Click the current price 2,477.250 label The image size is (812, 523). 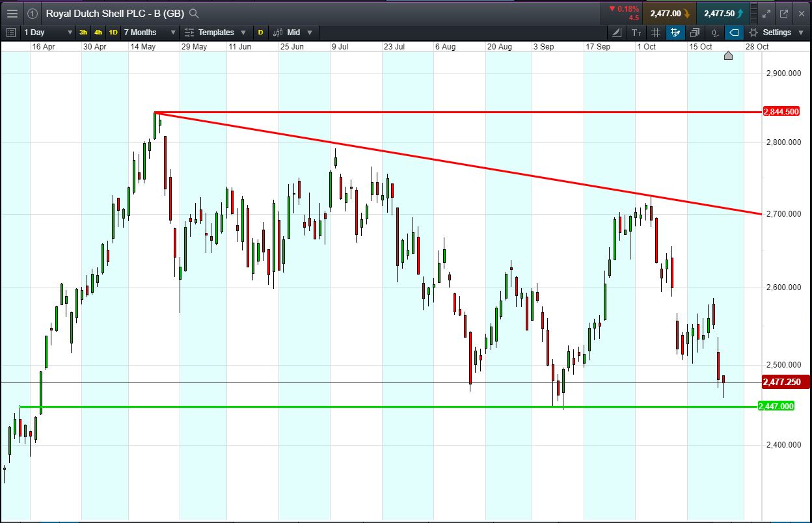point(785,382)
